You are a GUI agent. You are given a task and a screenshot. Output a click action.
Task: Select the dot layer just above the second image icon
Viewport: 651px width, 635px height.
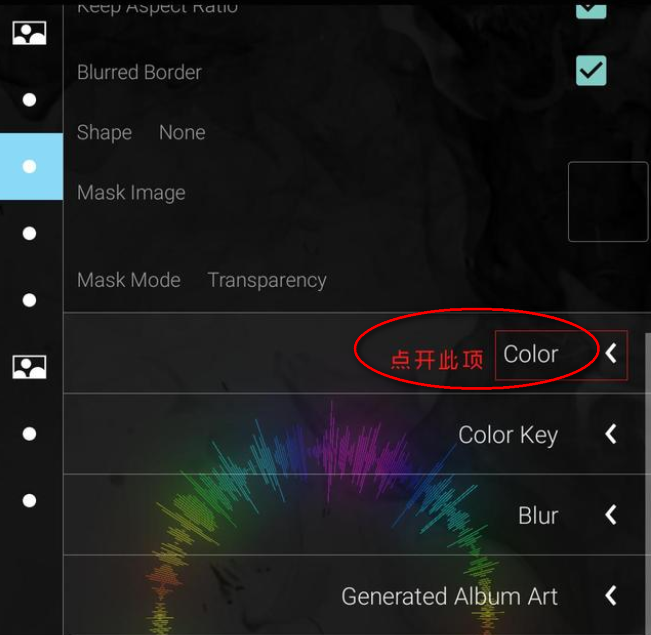click(x=29, y=300)
